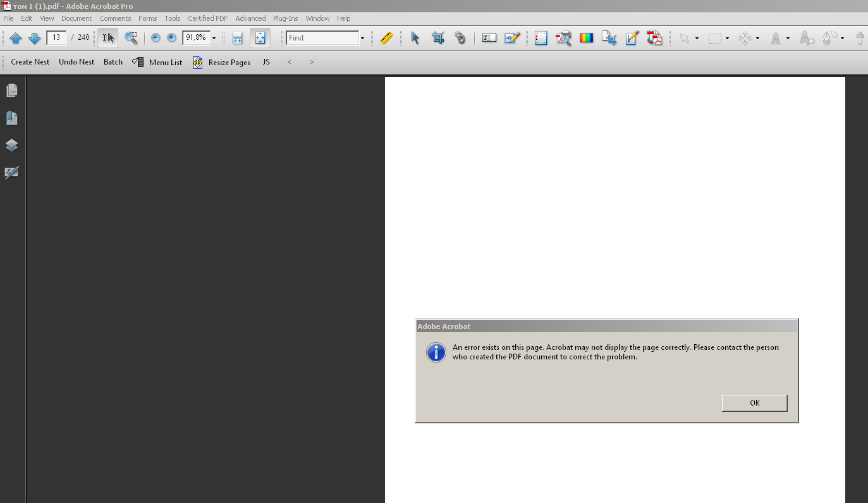The height and width of the screenshot is (503, 868).
Task: Choose the Marquee Zoom tool
Action: coord(131,38)
